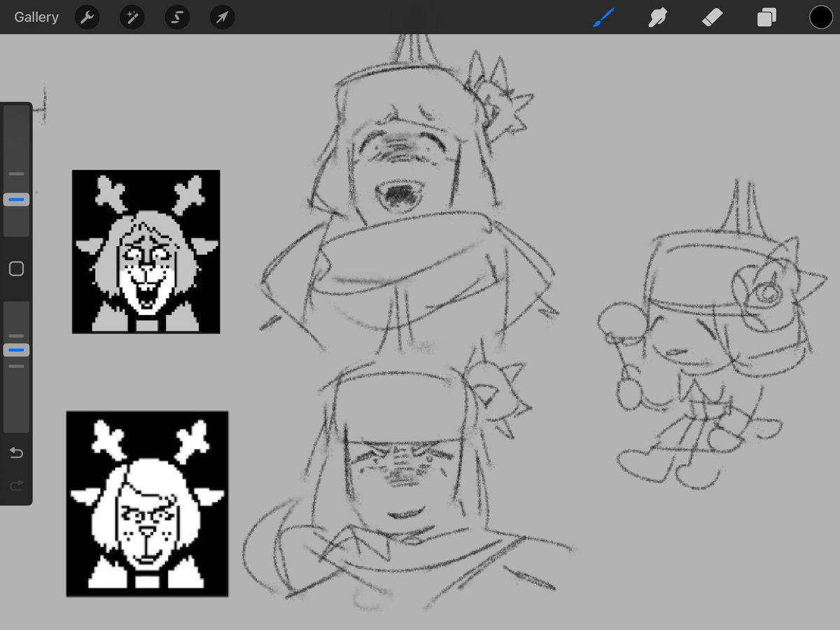Open the Layers panel
Viewport: 840px width, 630px height.
[766, 17]
